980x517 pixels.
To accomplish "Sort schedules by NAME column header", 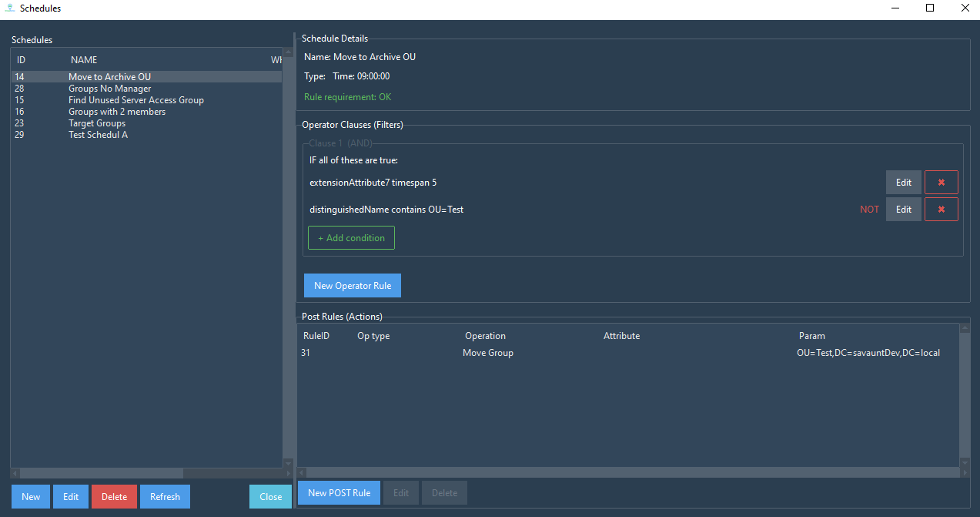I will pyautogui.click(x=84, y=60).
